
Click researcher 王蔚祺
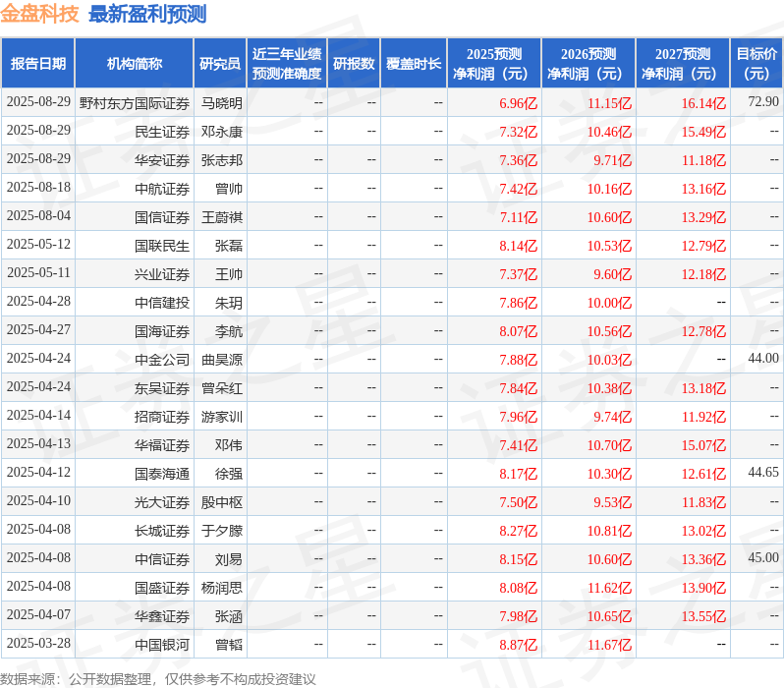click(221, 217)
